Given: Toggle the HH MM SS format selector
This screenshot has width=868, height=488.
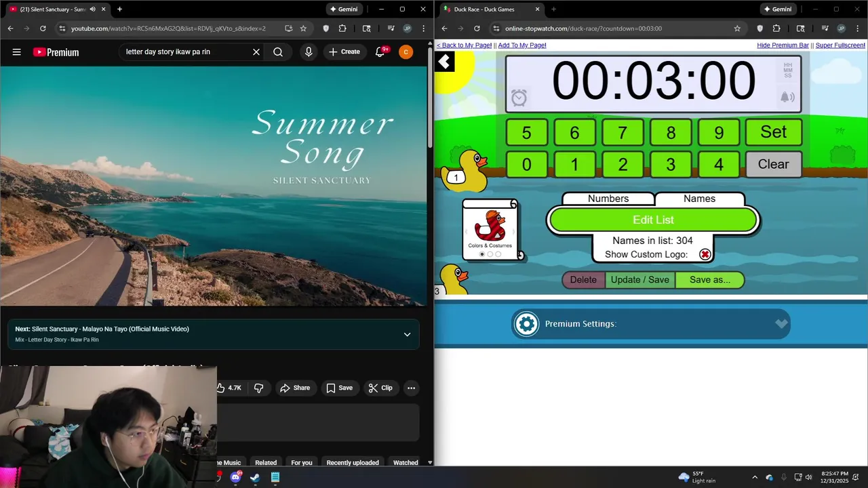Looking at the screenshot, I should coord(787,70).
